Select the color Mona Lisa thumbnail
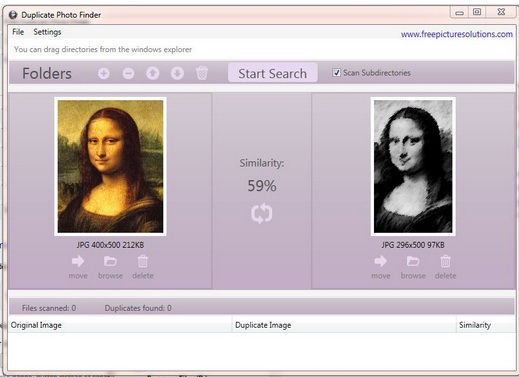Viewport: 519px width, 377px height. click(x=110, y=166)
